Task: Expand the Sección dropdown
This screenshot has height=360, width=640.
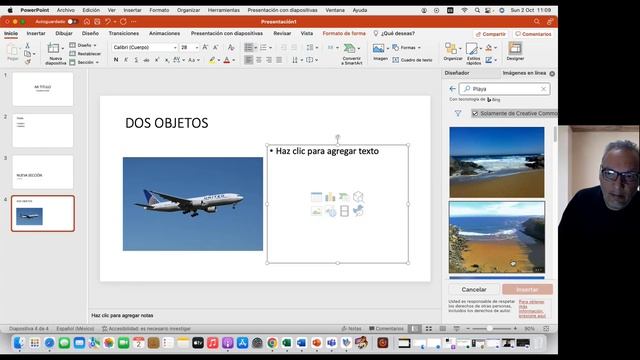Action: pyautogui.click(x=84, y=62)
